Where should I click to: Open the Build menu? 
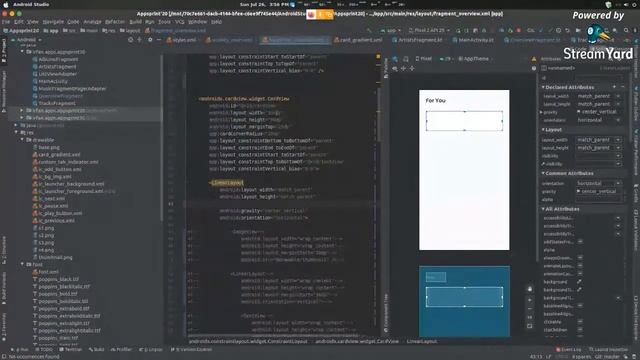click(x=135, y=22)
